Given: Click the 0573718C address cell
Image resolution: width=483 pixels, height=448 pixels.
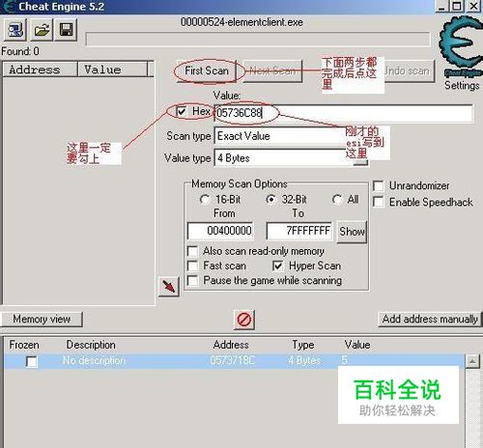Looking at the screenshot, I should tap(233, 360).
